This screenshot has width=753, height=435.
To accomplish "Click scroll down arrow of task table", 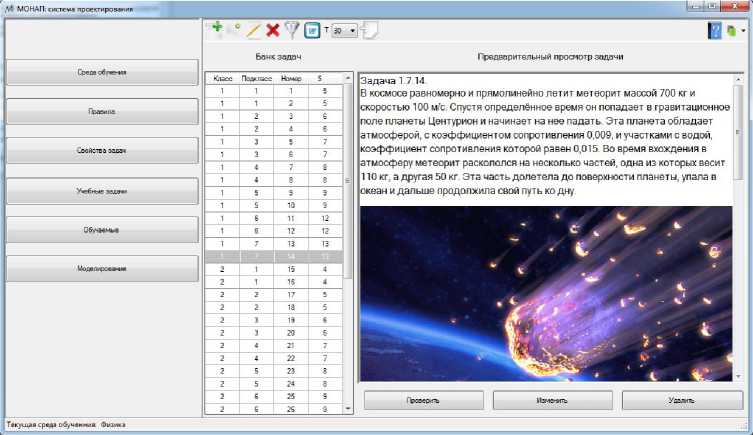I will pyautogui.click(x=348, y=409).
